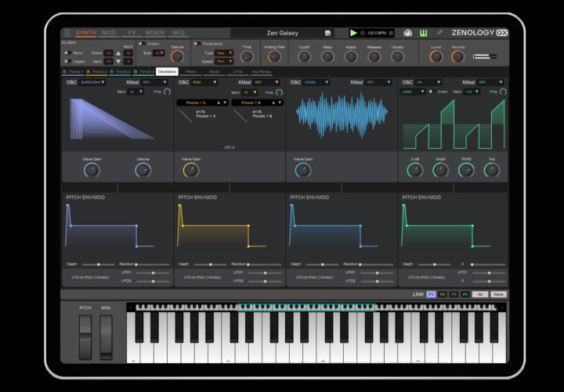Start playback with the green play button
This screenshot has height=392, width=564.
pos(353,33)
